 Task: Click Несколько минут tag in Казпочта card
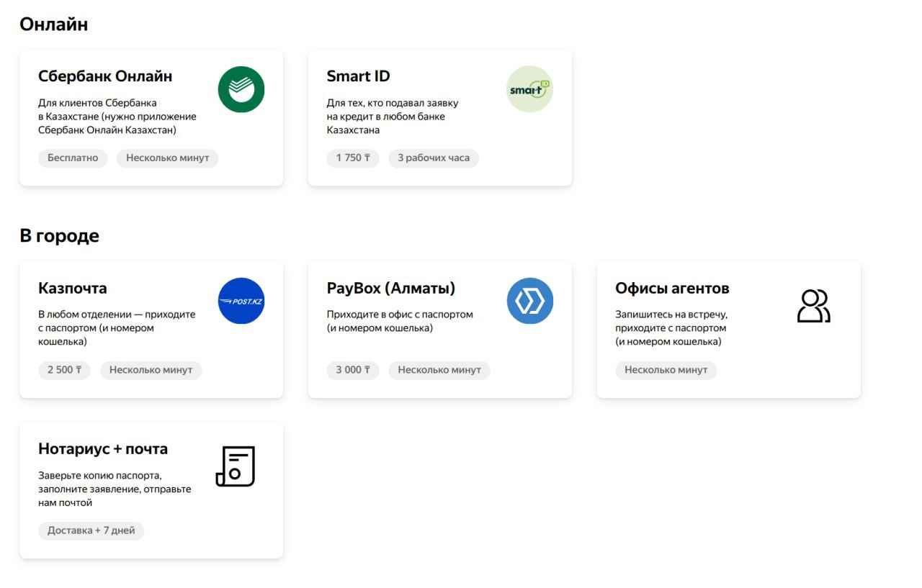tap(151, 370)
